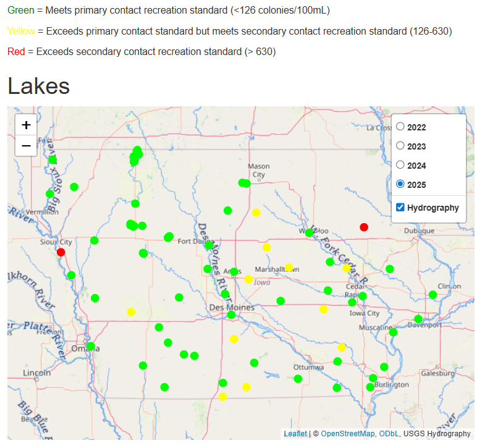
Task: Click the yellow marker on Marshalltown label
Action: point(289,268)
